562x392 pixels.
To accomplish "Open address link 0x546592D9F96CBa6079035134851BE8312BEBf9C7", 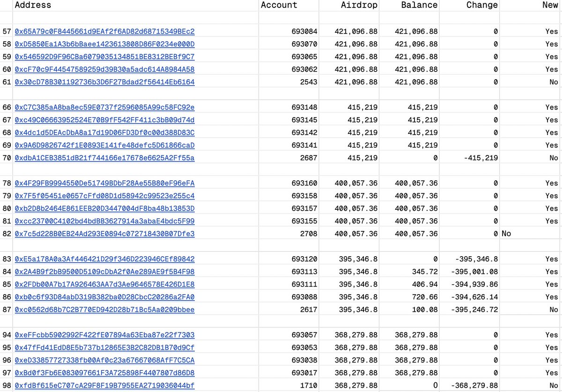I will pos(104,57).
